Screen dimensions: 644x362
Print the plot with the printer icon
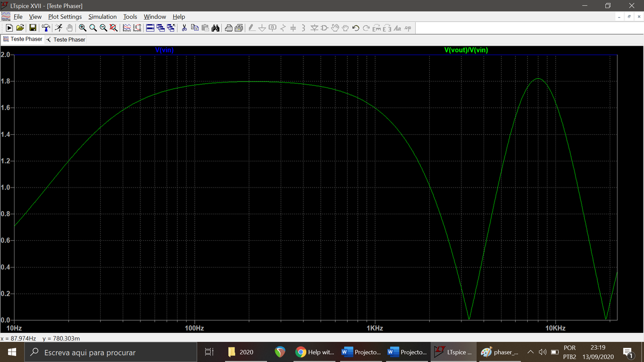click(239, 28)
